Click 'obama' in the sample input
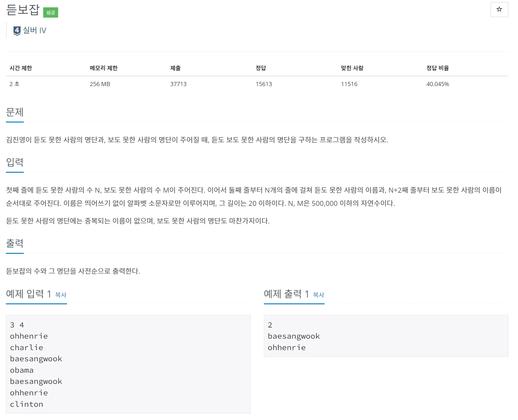 [x=22, y=370]
